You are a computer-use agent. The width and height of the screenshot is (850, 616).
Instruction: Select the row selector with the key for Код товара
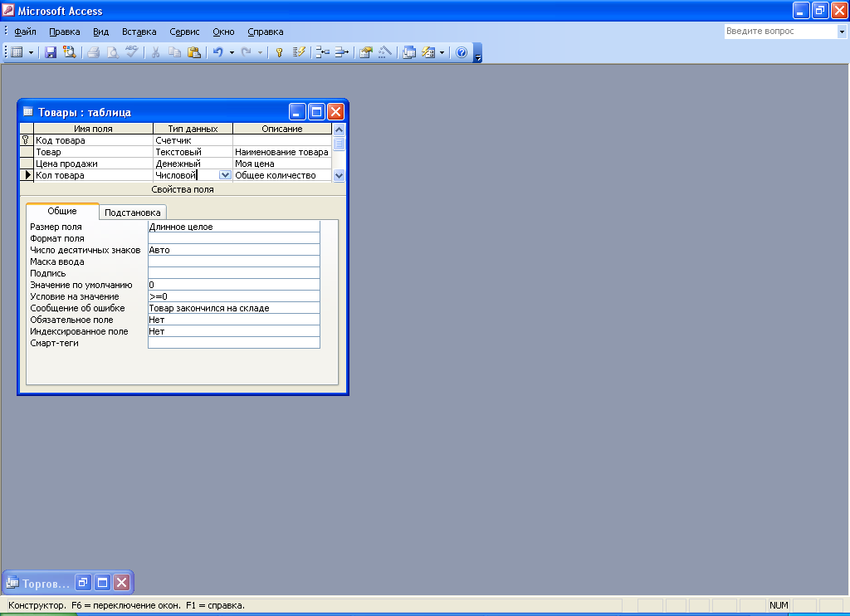[x=26, y=140]
